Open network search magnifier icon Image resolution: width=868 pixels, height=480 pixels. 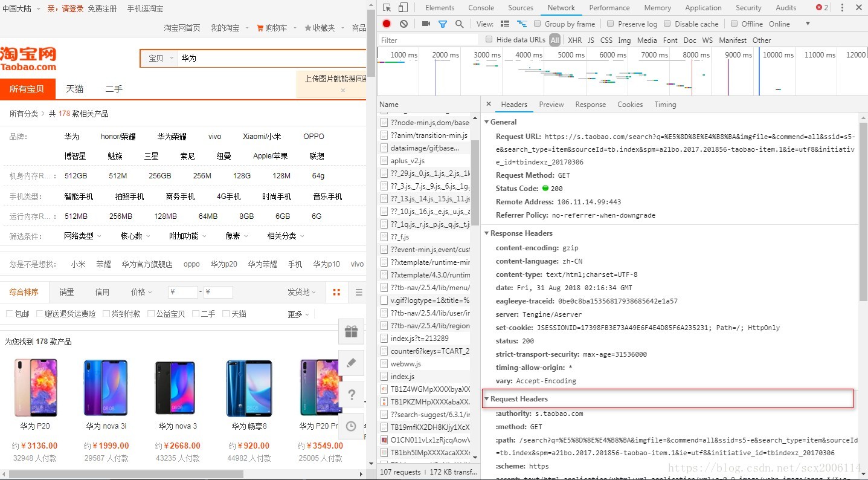pos(460,24)
